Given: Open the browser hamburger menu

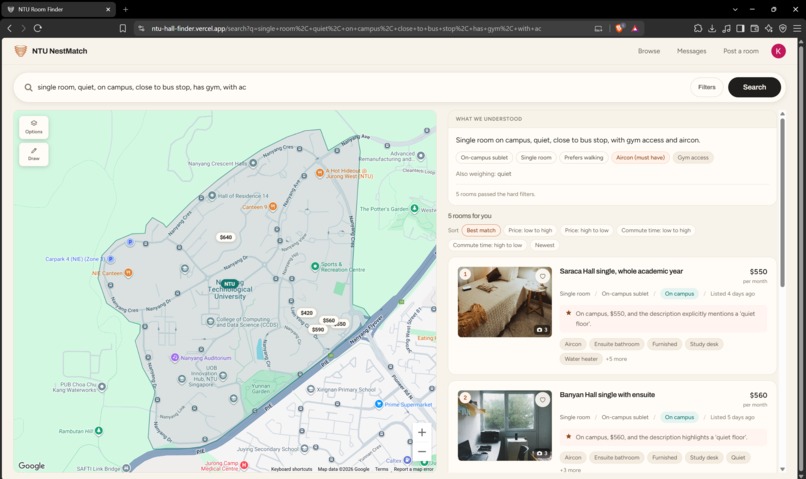Looking at the screenshot, I should [797, 28].
